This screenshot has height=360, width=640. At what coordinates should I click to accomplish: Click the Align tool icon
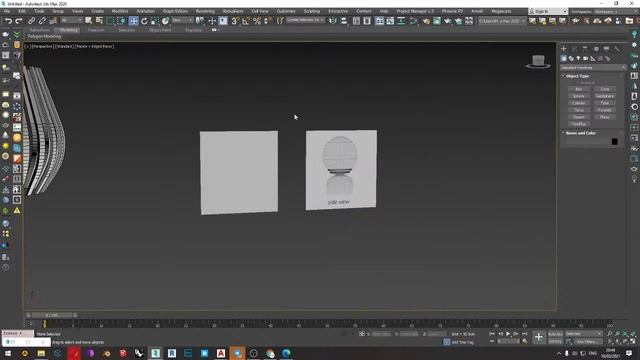pos(344,21)
